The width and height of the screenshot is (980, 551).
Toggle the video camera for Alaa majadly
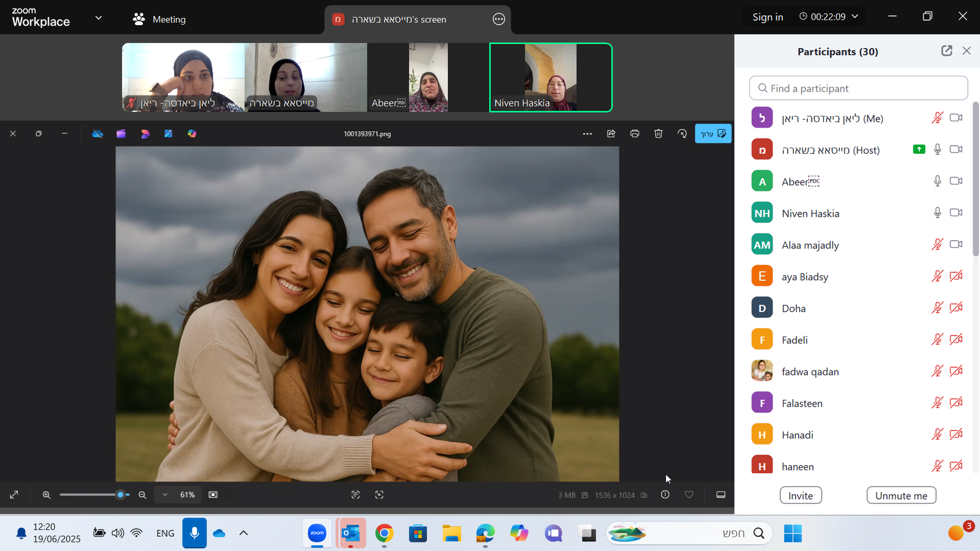956,244
